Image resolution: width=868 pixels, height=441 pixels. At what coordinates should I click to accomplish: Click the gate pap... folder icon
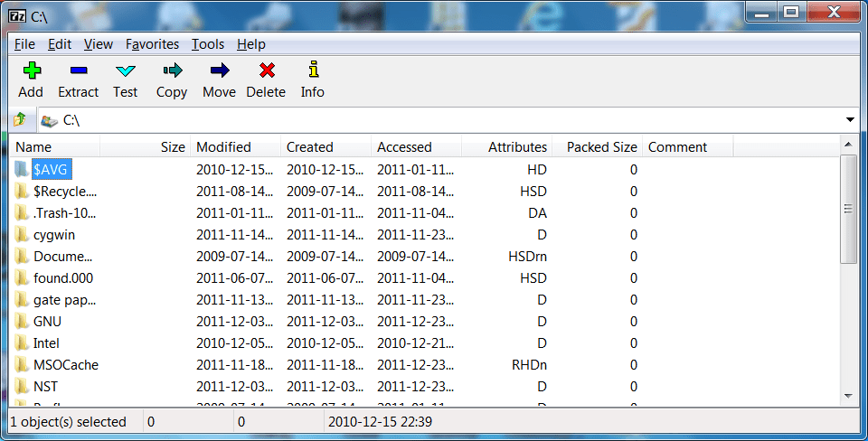22,299
